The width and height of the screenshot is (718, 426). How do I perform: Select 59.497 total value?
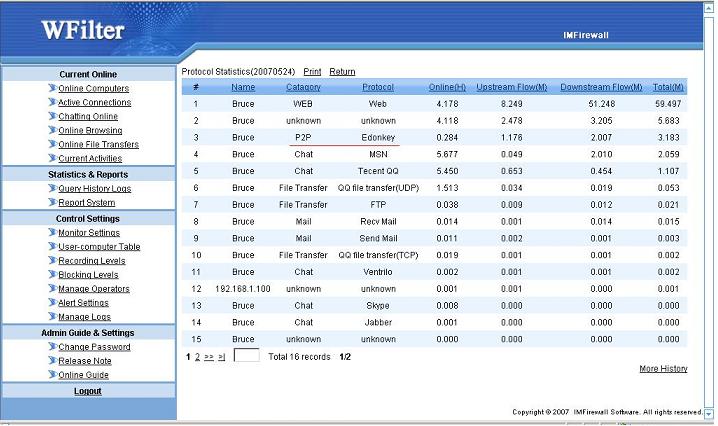(x=668, y=104)
